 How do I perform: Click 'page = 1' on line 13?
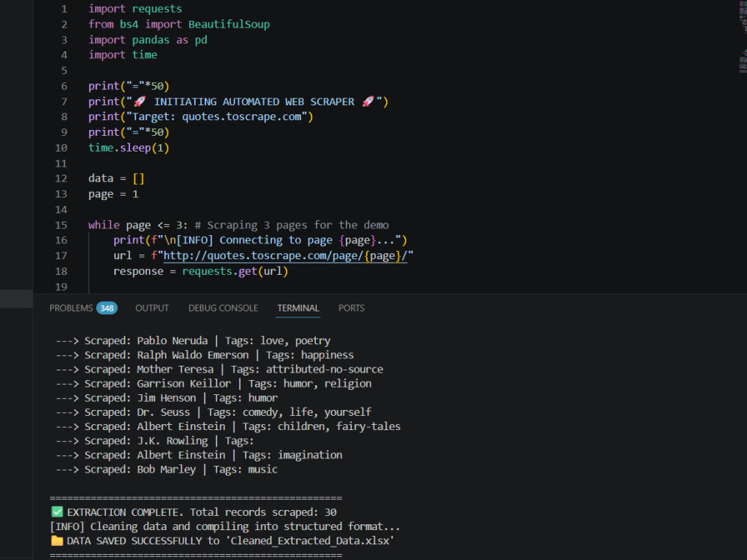coord(114,194)
